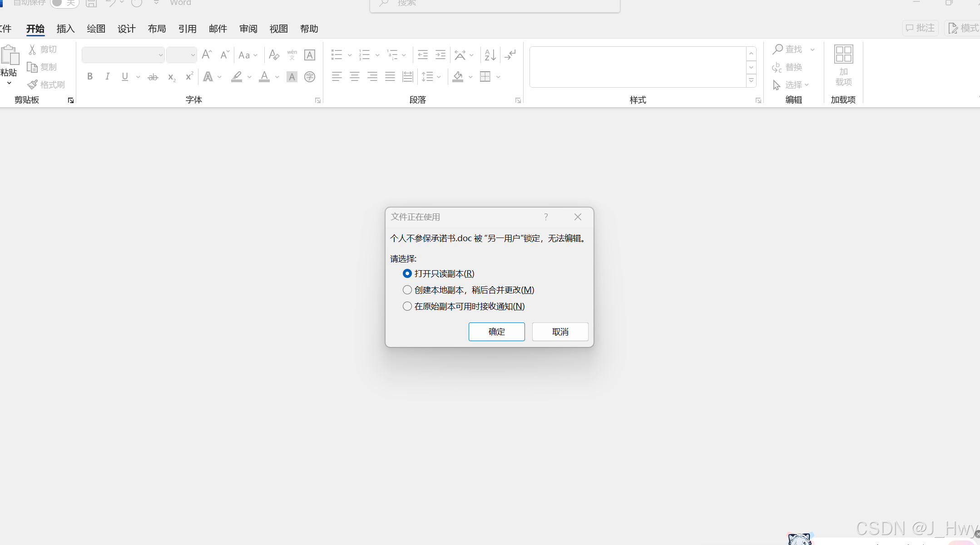This screenshot has height=545, width=980.
Task: Click the strikethrough text icon
Action: pos(153,77)
